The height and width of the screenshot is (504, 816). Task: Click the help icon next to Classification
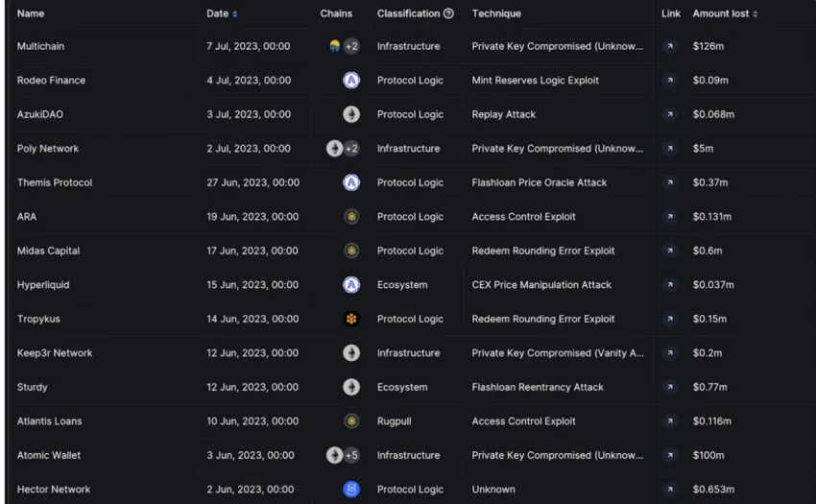[449, 13]
